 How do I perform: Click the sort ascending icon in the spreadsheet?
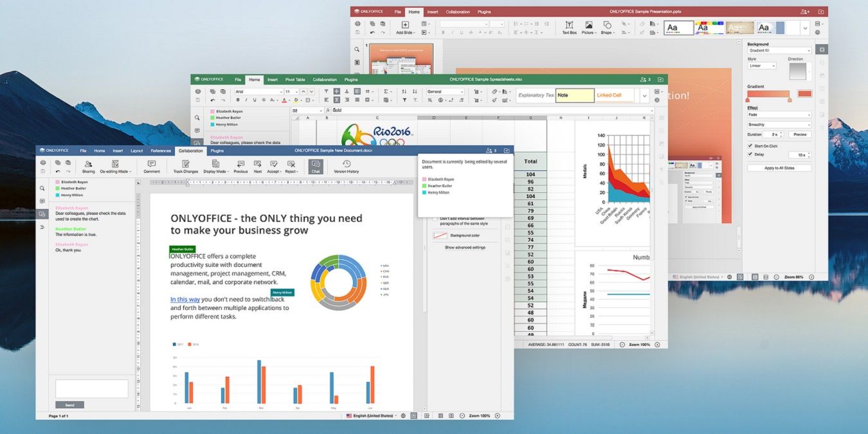404,91
